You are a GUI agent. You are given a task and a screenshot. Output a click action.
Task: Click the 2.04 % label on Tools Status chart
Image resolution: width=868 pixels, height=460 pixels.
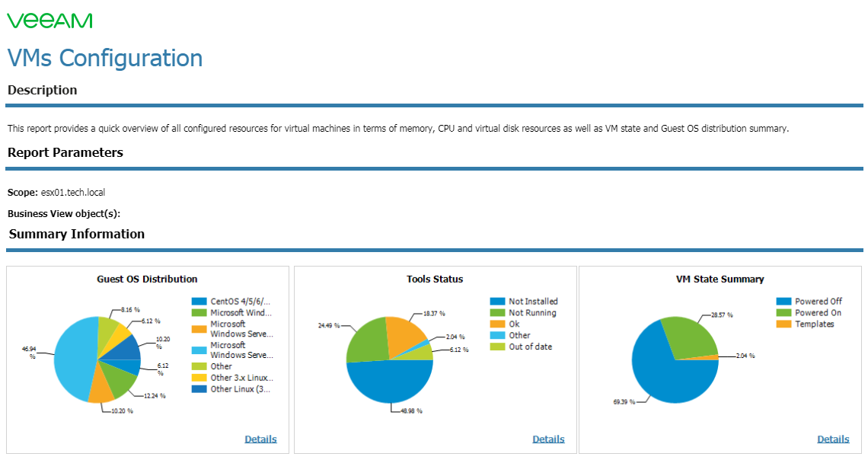[x=455, y=337]
